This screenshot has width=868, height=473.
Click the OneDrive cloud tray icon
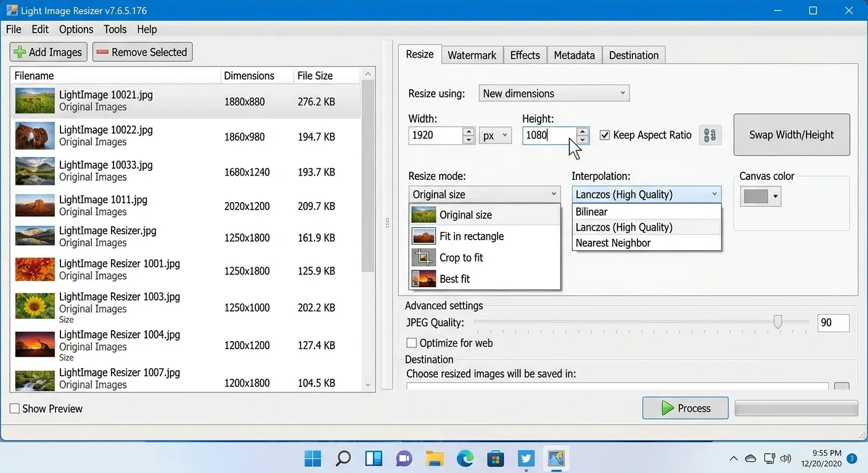pos(750,459)
